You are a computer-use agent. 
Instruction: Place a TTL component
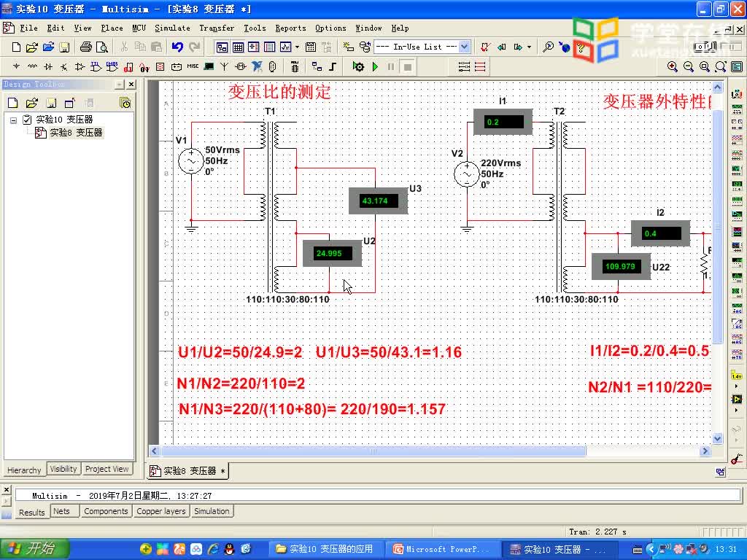[x=96, y=66]
